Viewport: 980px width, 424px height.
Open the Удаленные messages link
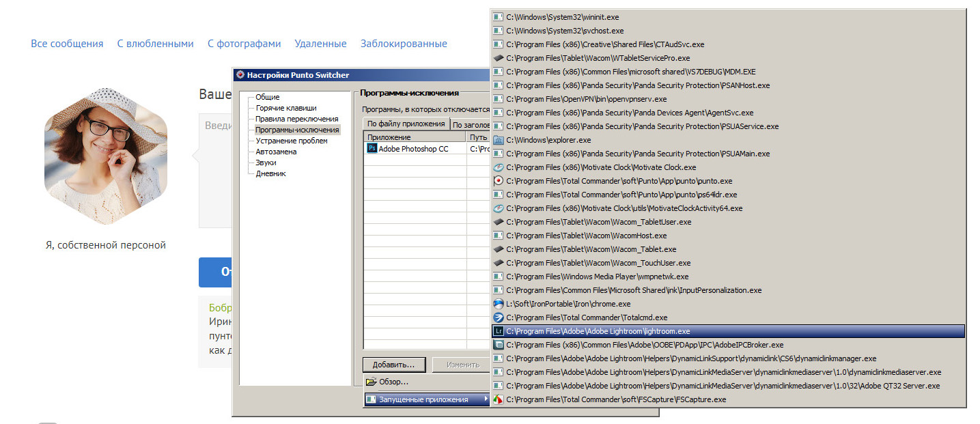[321, 44]
